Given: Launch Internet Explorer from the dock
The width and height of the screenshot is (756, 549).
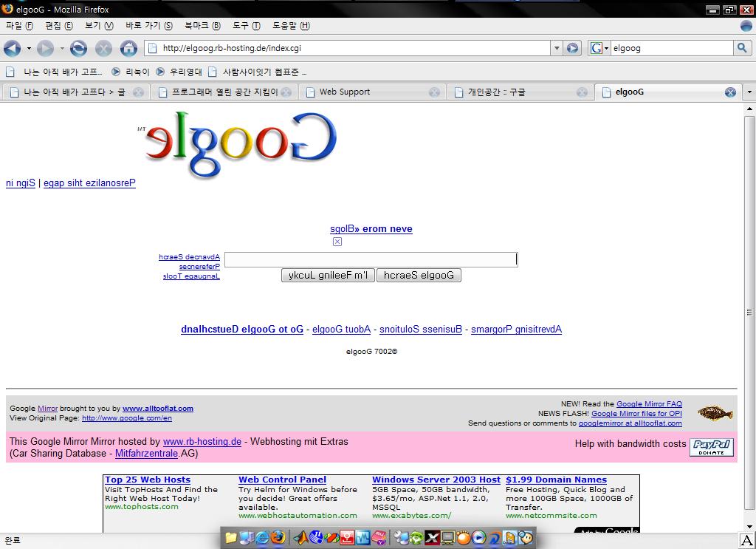Looking at the screenshot, I should click(x=262, y=537).
